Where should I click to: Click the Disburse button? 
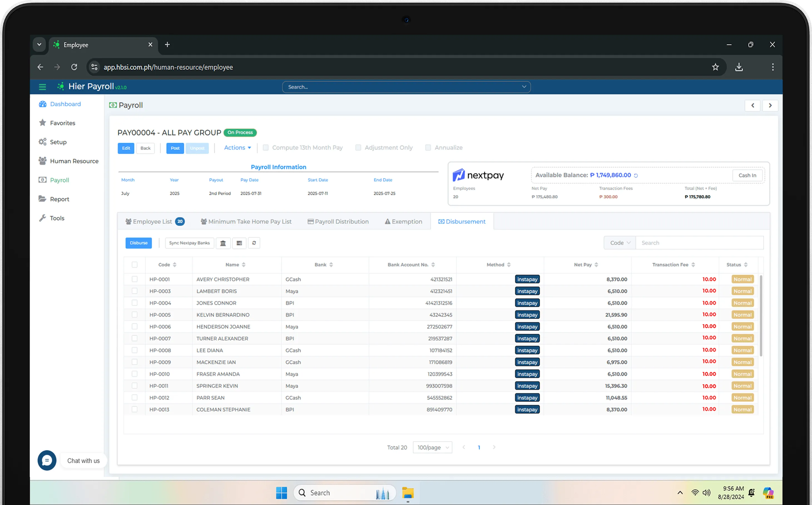point(139,243)
